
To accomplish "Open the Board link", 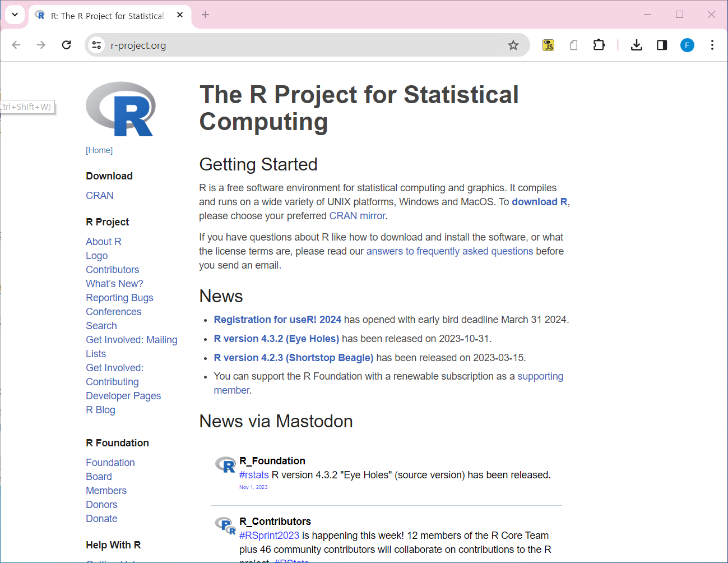I will coord(99,477).
